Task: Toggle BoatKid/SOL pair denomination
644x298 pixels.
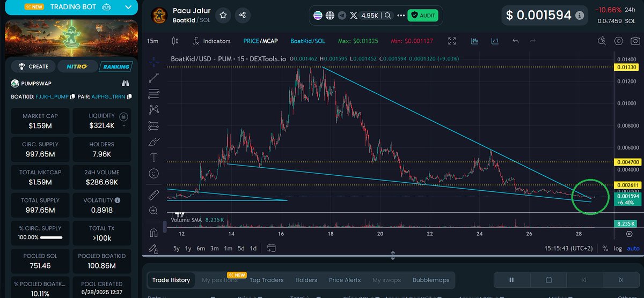Action: click(x=308, y=41)
